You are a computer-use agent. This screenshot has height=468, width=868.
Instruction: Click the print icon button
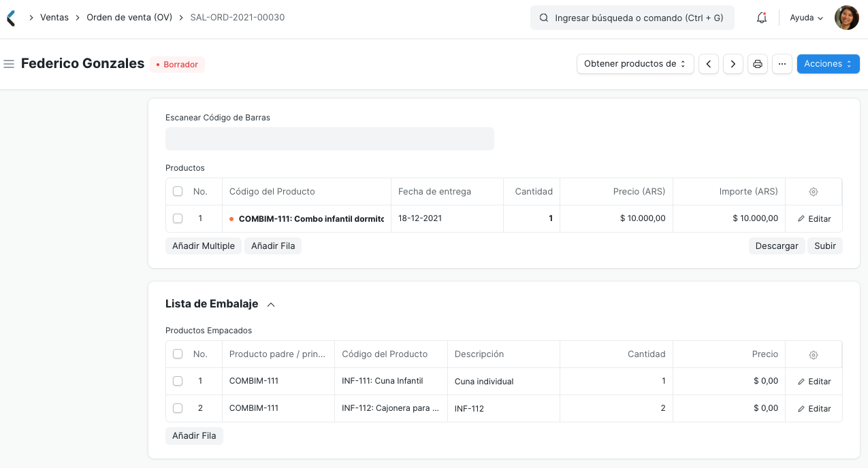pos(758,64)
